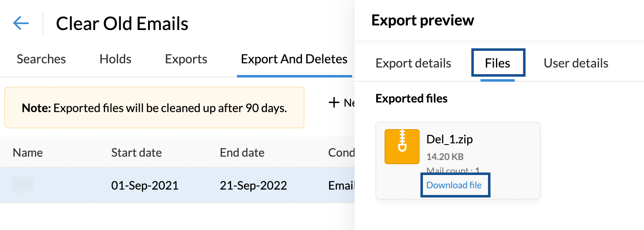Click the orange zip file icon
The height and width of the screenshot is (230, 644).
click(402, 146)
